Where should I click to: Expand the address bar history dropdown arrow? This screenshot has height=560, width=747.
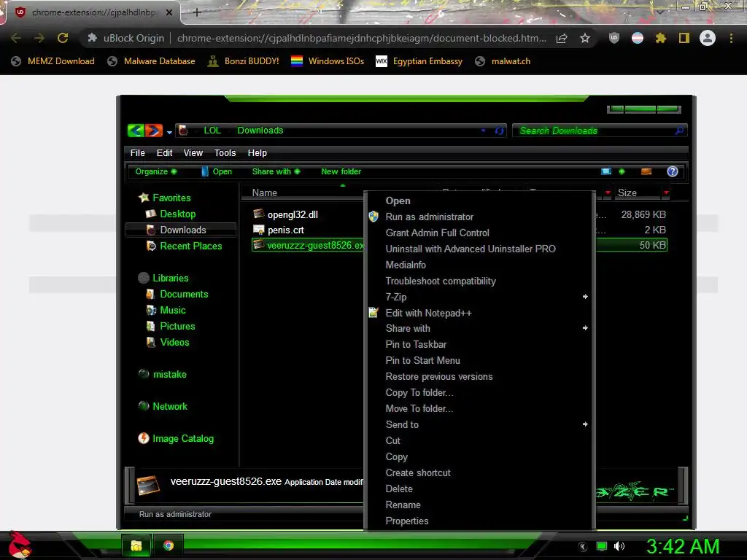click(x=483, y=131)
